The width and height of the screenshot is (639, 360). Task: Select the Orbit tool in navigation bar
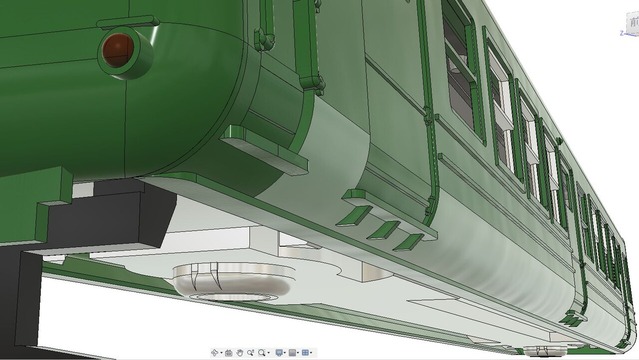click(x=215, y=353)
